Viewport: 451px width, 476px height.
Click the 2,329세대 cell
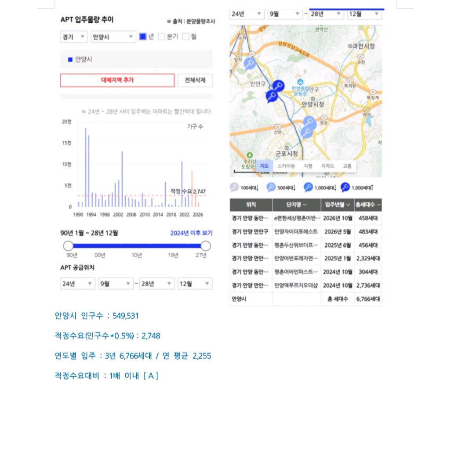click(368, 258)
